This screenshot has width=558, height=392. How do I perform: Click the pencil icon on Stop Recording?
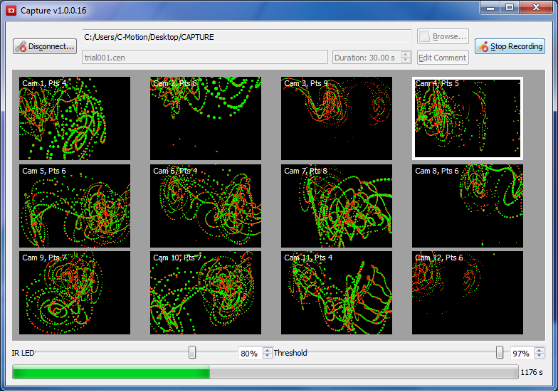point(483,47)
